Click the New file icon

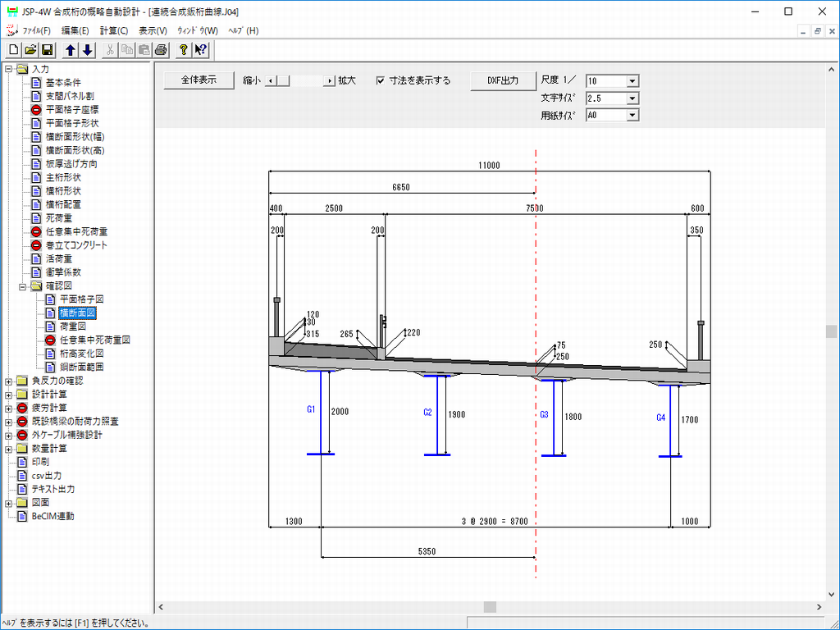click(x=14, y=50)
